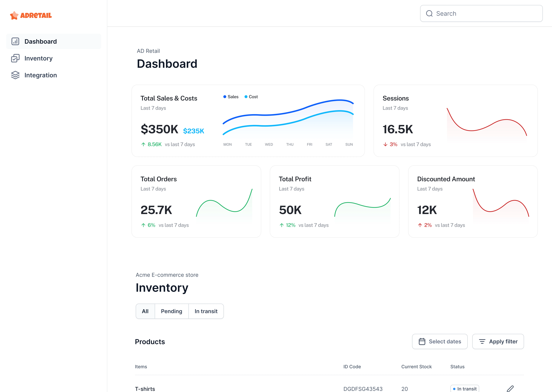The height and width of the screenshot is (392, 552).
Task: Click the magnifying glass search icon
Action: tap(429, 13)
